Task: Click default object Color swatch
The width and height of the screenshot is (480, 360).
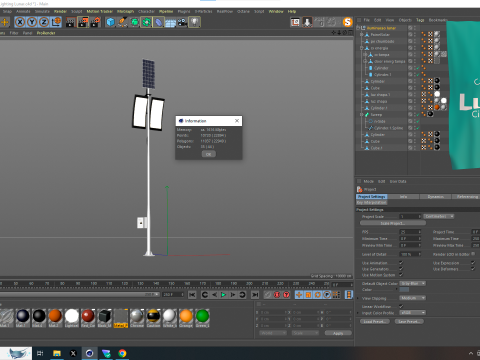Action: click(404, 289)
